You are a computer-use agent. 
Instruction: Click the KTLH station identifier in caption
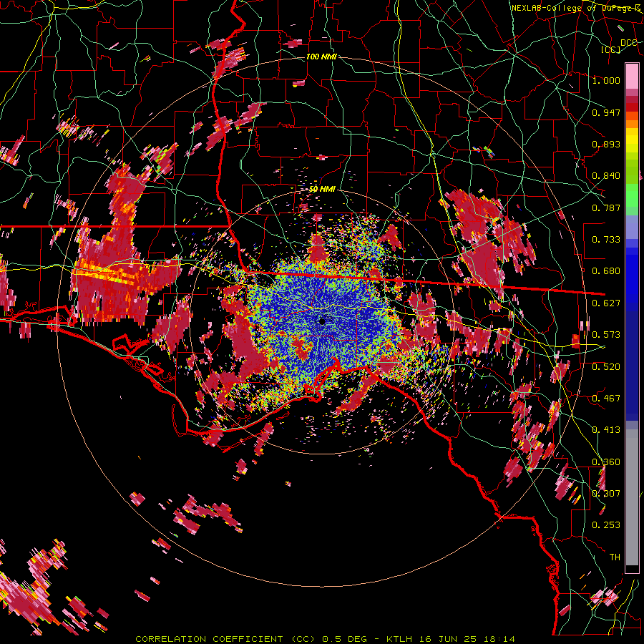click(x=400, y=639)
